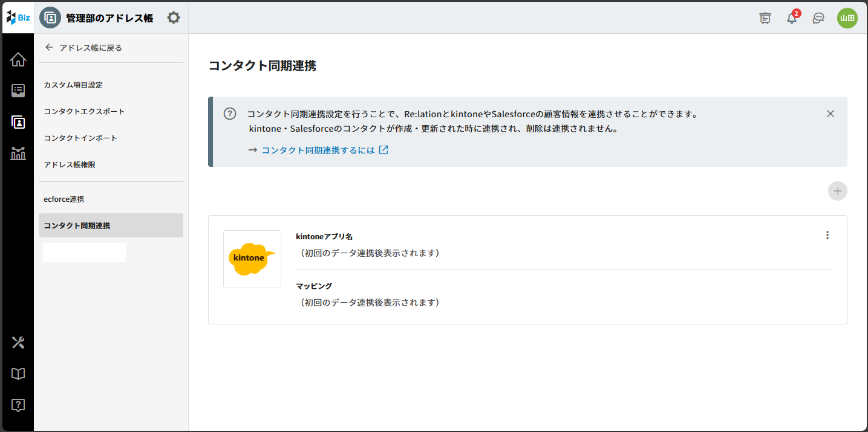The image size is (868, 432).
Task: Open address book settings gear icon
Action: pos(174,18)
